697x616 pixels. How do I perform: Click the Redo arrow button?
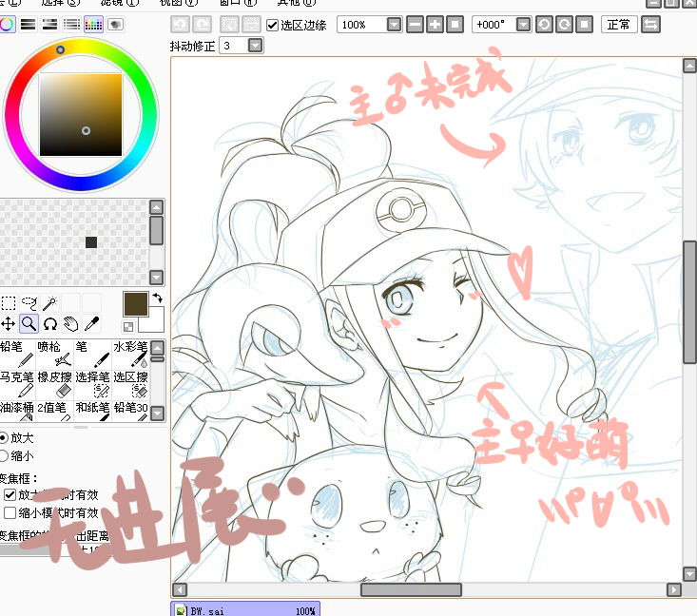coord(203,25)
